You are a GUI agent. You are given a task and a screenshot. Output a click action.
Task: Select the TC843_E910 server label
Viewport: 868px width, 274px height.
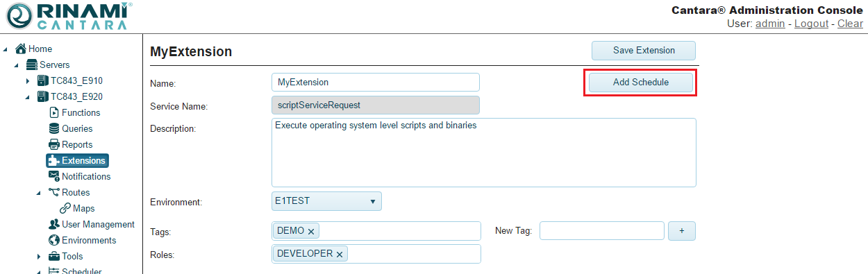(77, 81)
